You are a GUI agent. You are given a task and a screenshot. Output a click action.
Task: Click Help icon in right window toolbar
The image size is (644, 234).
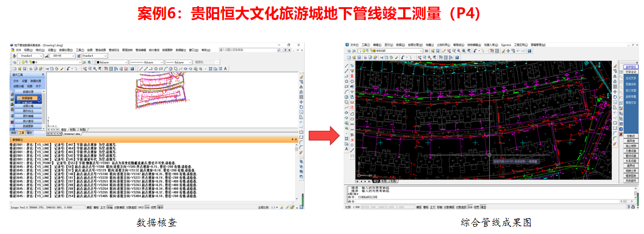click(x=529, y=51)
